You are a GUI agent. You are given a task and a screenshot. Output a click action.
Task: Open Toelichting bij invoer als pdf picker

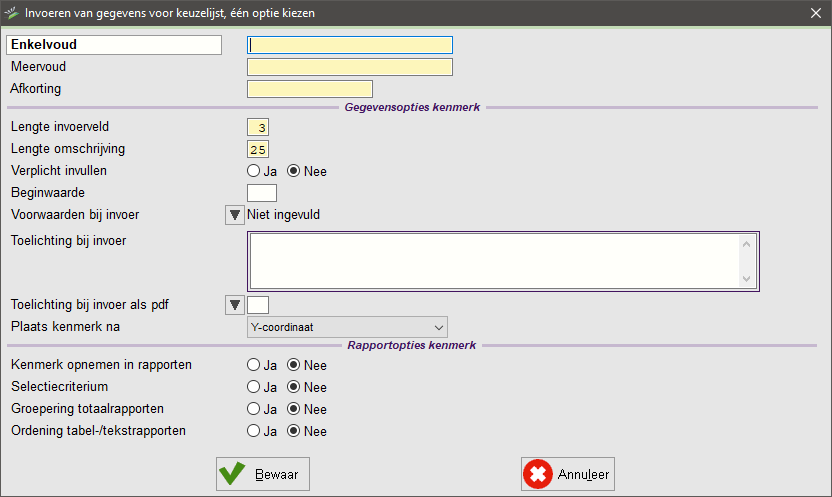pyautogui.click(x=234, y=305)
